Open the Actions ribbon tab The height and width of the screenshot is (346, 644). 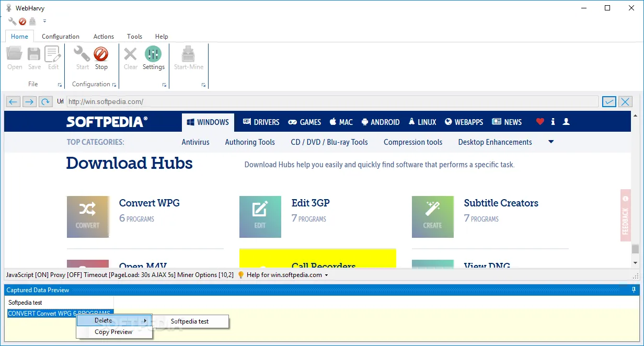tap(103, 37)
